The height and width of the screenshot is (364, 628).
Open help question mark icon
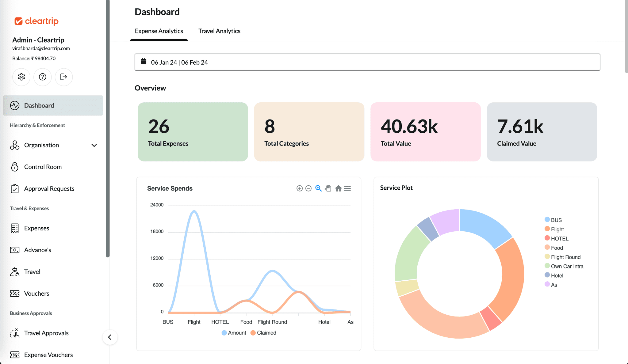(x=43, y=77)
